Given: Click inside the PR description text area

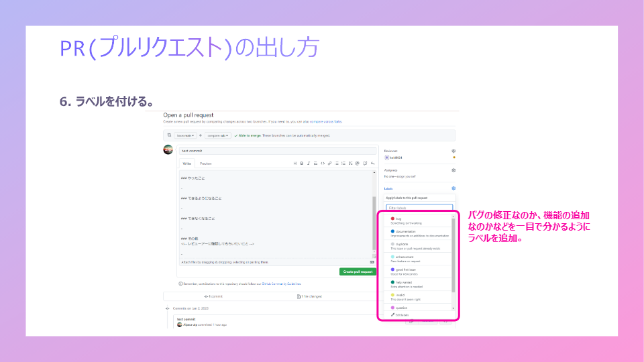Looking at the screenshot, I should point(276,215).
